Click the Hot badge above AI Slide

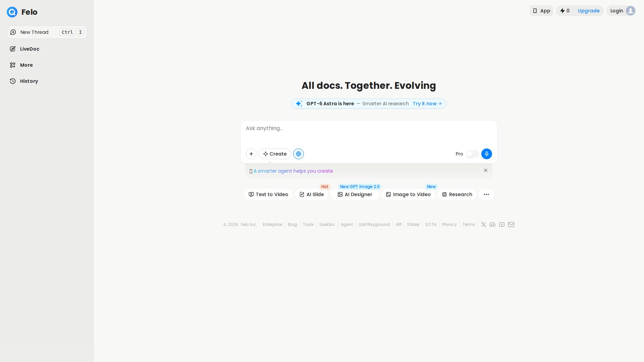coord(325,187)
